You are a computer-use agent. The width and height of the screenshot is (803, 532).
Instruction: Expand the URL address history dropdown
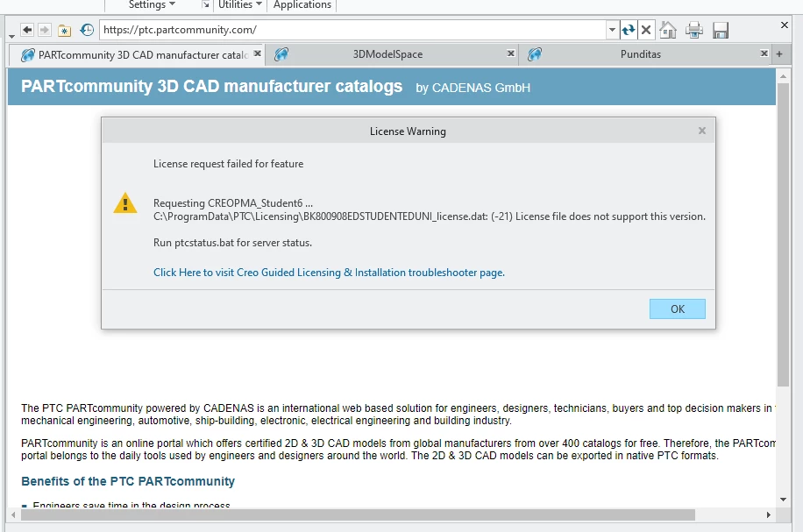pyautogui.click(x=612, y=30)
